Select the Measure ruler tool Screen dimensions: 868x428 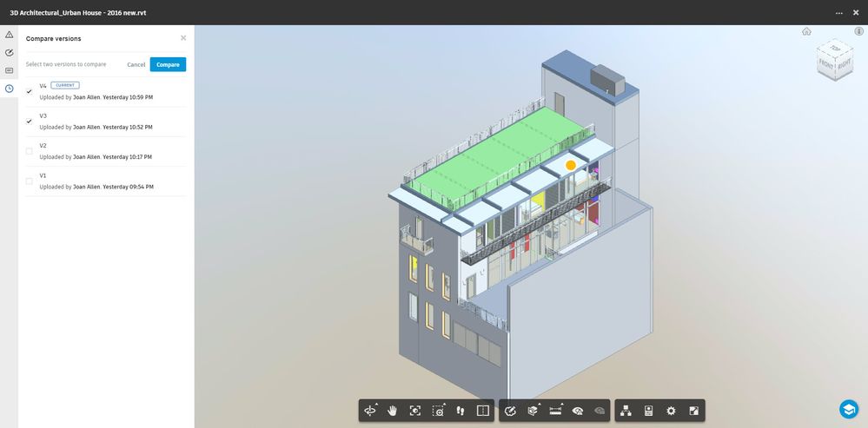(555, 411)
